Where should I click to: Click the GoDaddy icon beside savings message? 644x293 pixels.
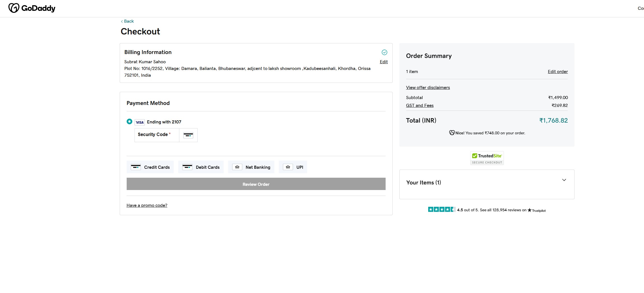pyautogui.click(x=452, y=133)
